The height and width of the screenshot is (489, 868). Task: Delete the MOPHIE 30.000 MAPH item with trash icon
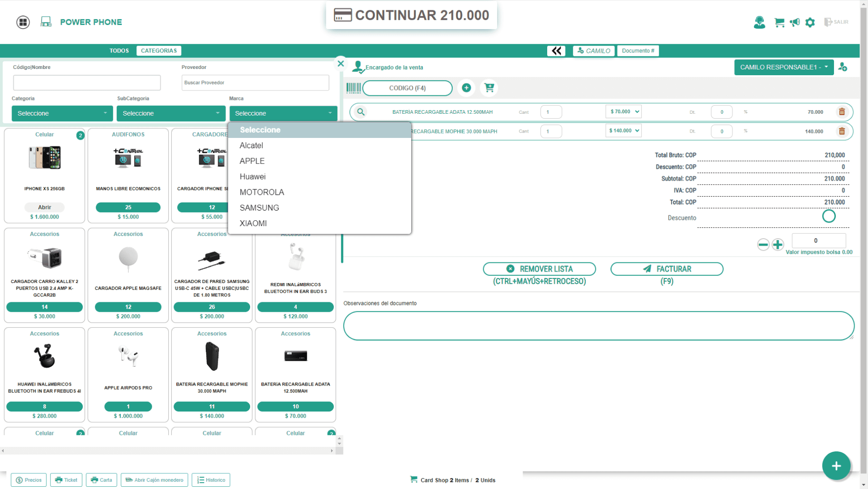pos(842,131)
